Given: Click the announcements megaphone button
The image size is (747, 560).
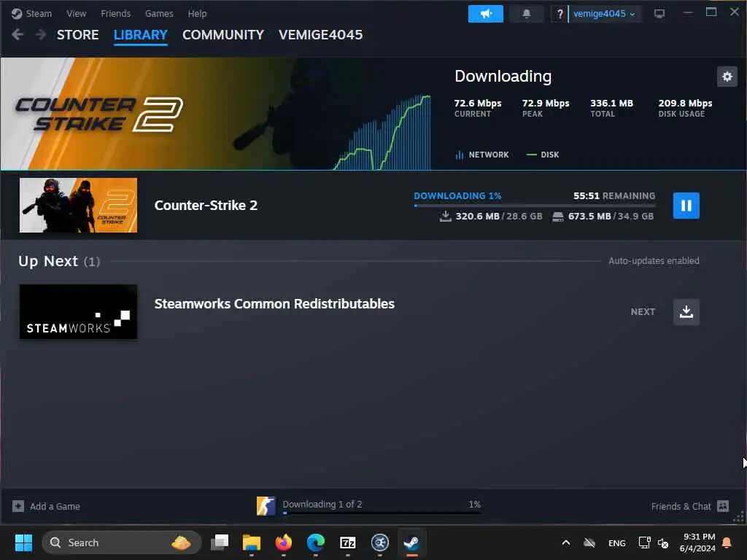Looking at the screenshot, I should (x=485, y=14).
